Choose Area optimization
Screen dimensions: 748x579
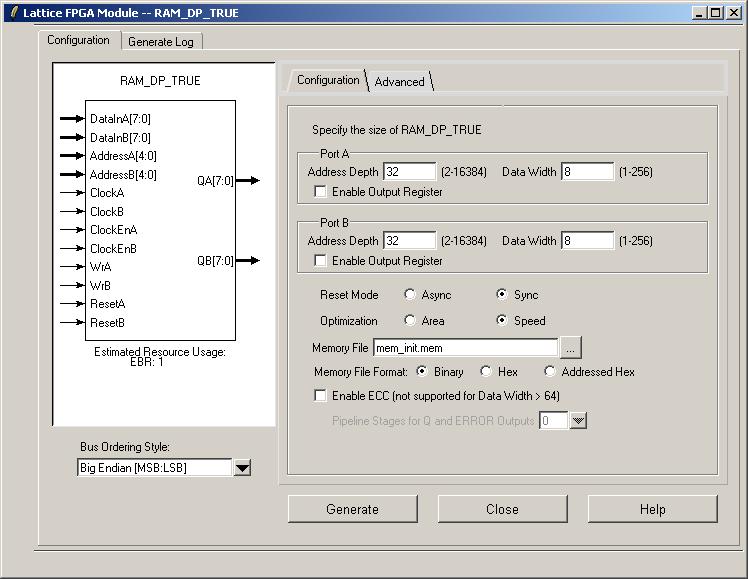coord(410,320)
